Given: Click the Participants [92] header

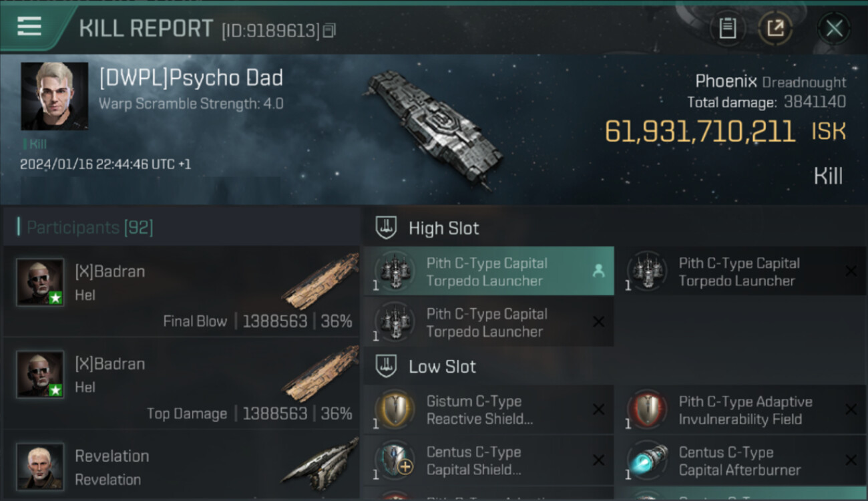Looking at the screenshot, I should (89, 228).
